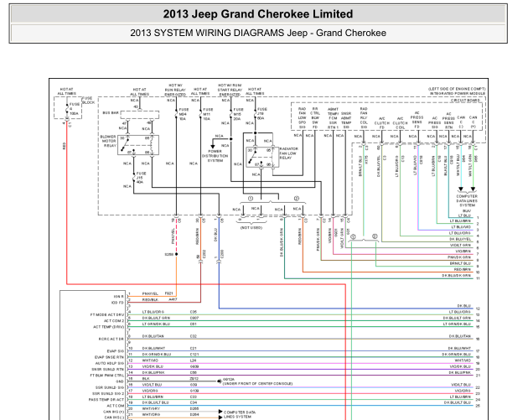528x420 pixels.
Task: Click the '2013 Jeep Grand Cherokee Limited' title
Action: tap(258, 14)
